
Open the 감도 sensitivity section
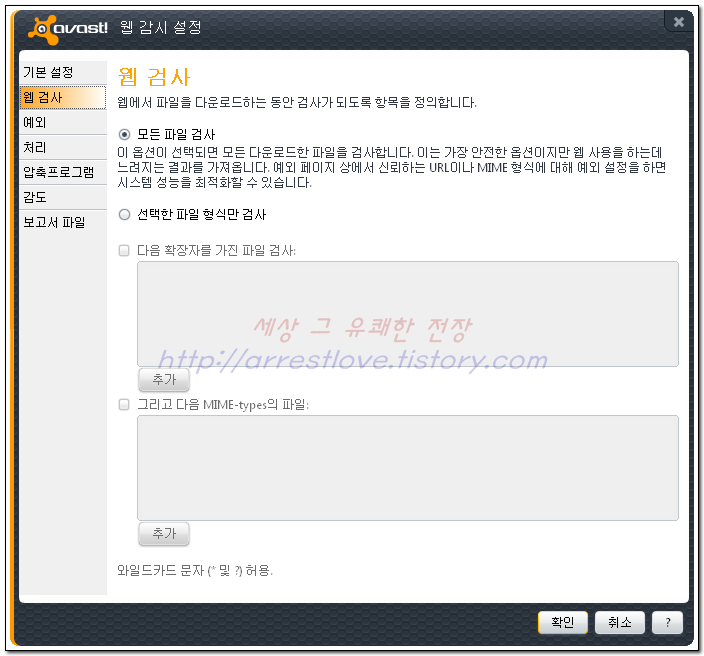pyautogui.click(x=63, y=198)
